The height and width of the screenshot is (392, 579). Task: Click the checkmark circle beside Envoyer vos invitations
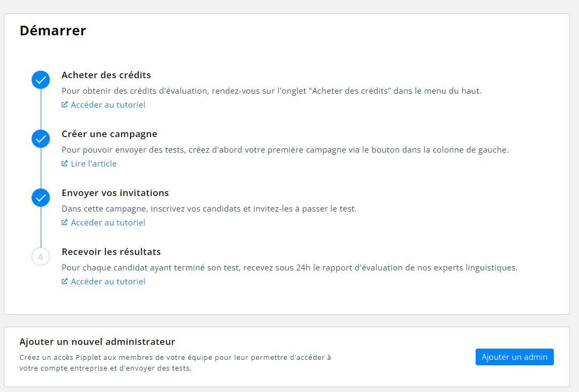tap(41, 198)
